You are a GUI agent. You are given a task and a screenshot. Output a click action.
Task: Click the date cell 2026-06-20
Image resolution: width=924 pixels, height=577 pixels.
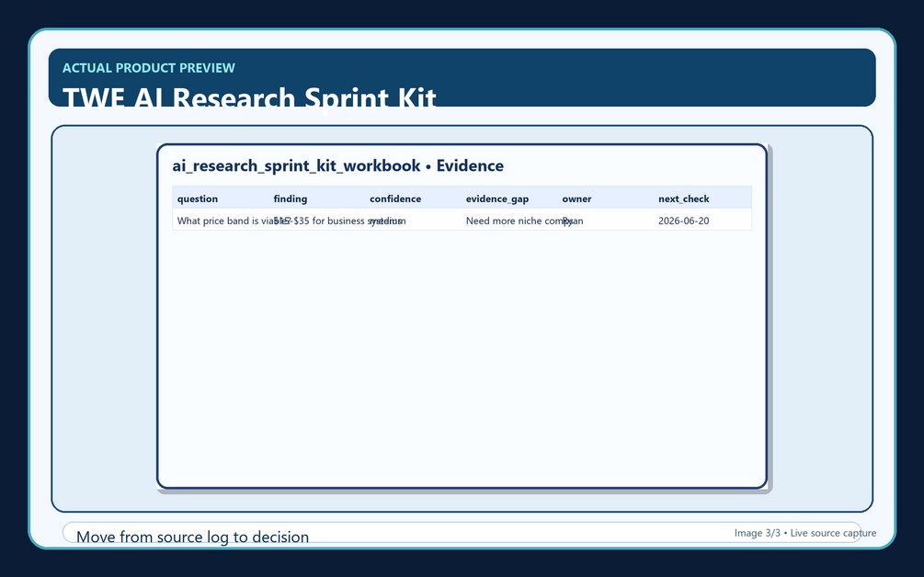pyautogui.click(x=683, y=221)
